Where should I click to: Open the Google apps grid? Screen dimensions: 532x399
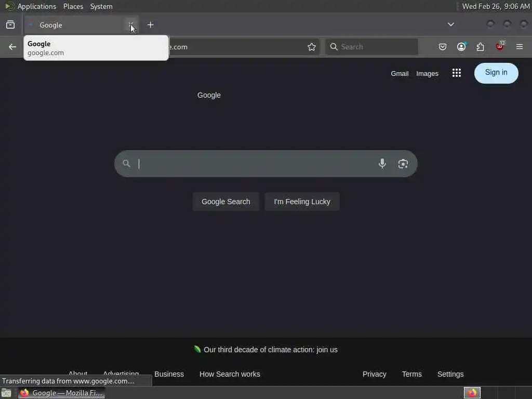(x=456, y=73)
